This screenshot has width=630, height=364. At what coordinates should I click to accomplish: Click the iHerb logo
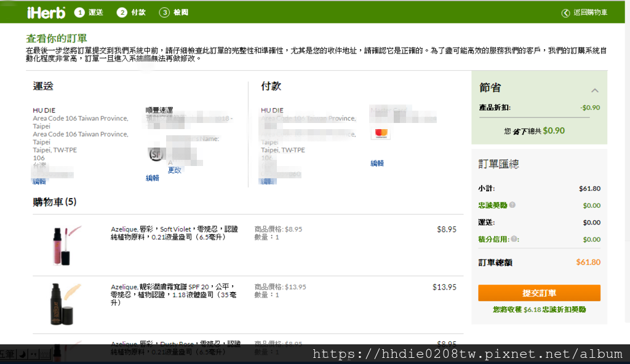(x=46, y=12)
